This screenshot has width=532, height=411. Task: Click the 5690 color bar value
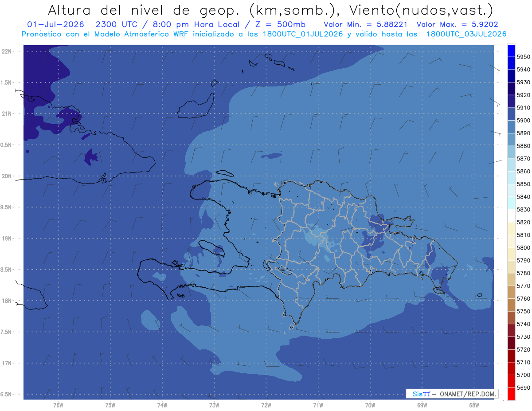tap(524, 388)
